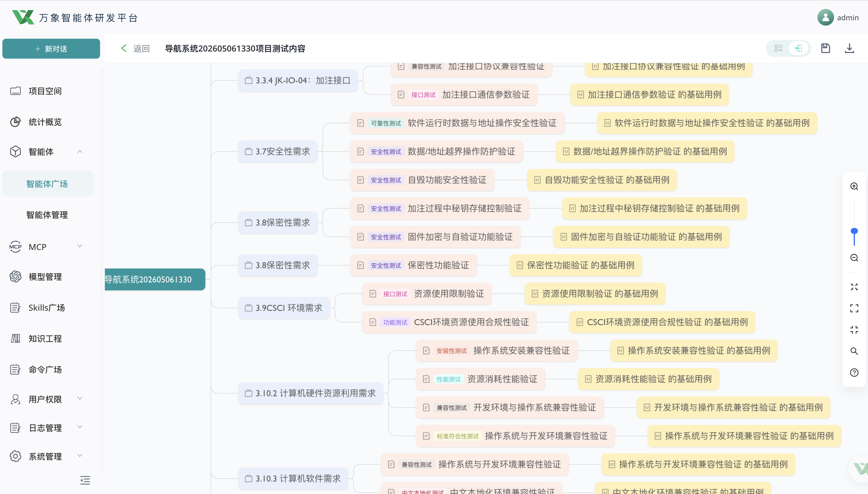This screenshot has width=868, height=494.
Task: Open admin user avatar
Action: point(825,17)
